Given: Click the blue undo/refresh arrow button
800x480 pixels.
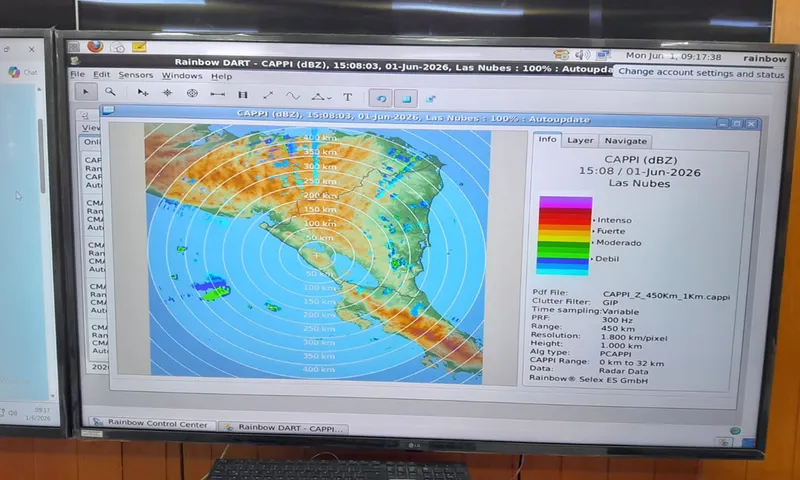Looking at the screenshot, I should click(x=381, y=98).
